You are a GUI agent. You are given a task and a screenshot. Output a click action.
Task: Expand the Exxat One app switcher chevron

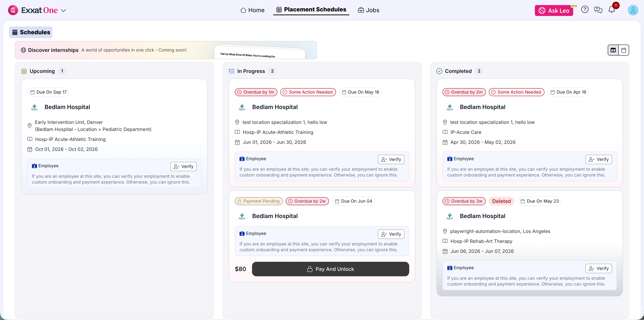tap(63, 11)
